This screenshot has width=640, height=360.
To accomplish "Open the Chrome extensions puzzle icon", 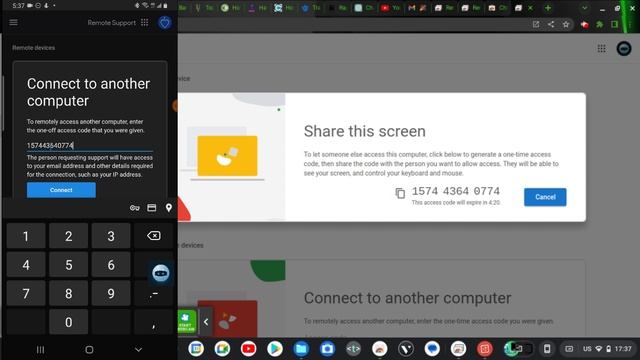I will [599, 24].
